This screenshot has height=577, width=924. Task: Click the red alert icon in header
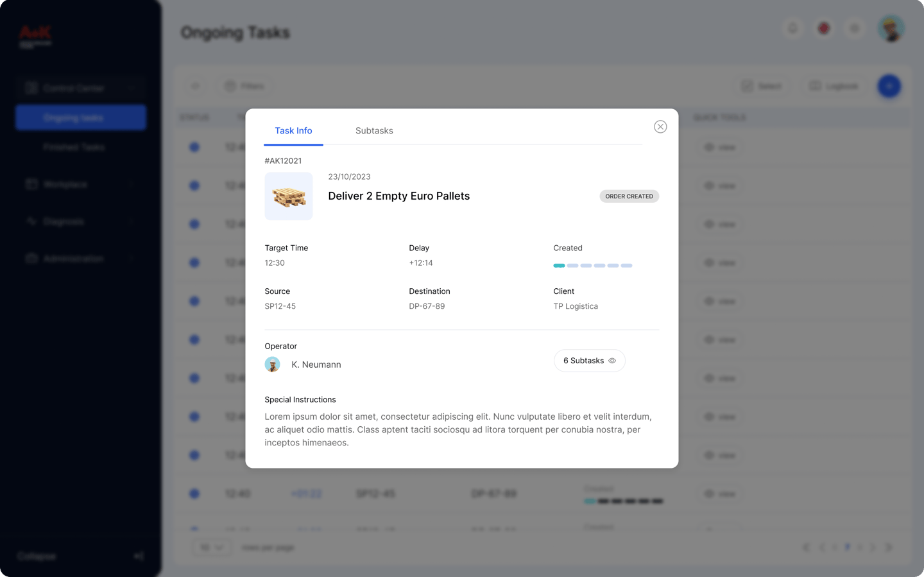point(824,28)
